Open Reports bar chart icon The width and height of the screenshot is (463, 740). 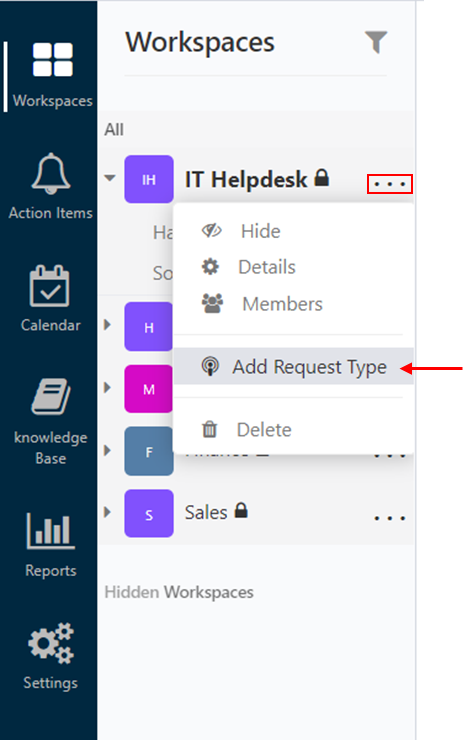coord(51,531)
